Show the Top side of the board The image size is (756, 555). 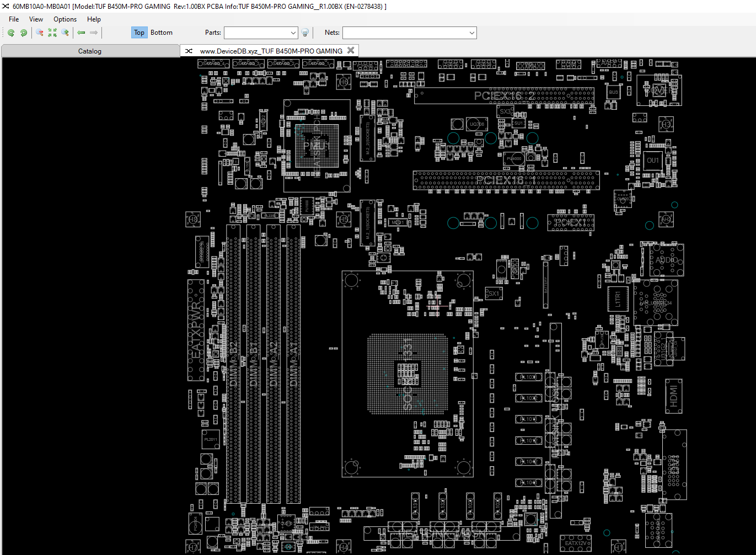tap(139, 33)
